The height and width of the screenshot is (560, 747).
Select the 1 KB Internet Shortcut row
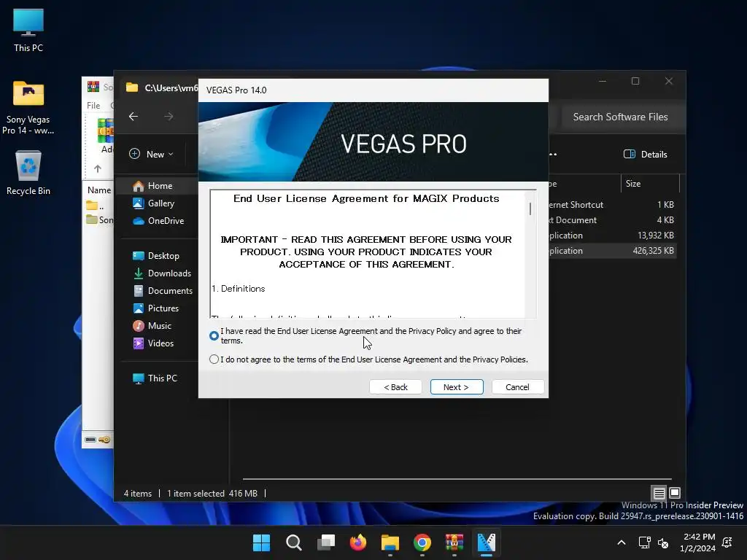(x=612, y=205)
